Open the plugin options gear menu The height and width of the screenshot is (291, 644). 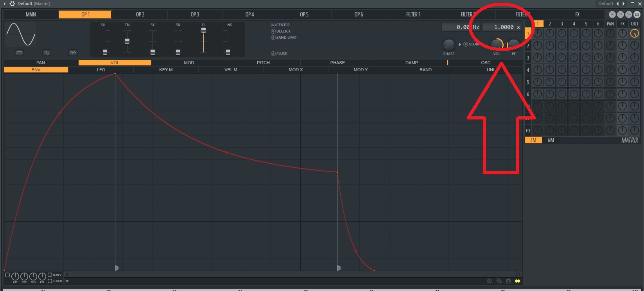12,4
